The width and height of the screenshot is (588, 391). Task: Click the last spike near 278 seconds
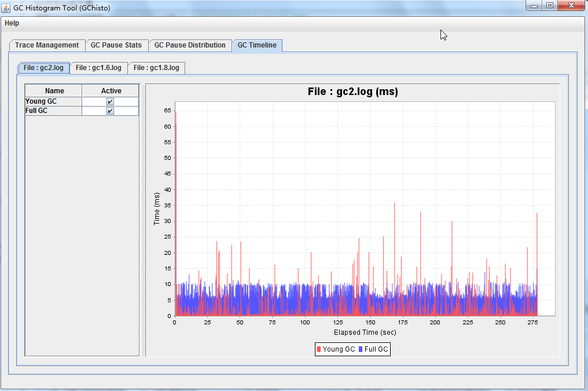click(x=537, y=264)
